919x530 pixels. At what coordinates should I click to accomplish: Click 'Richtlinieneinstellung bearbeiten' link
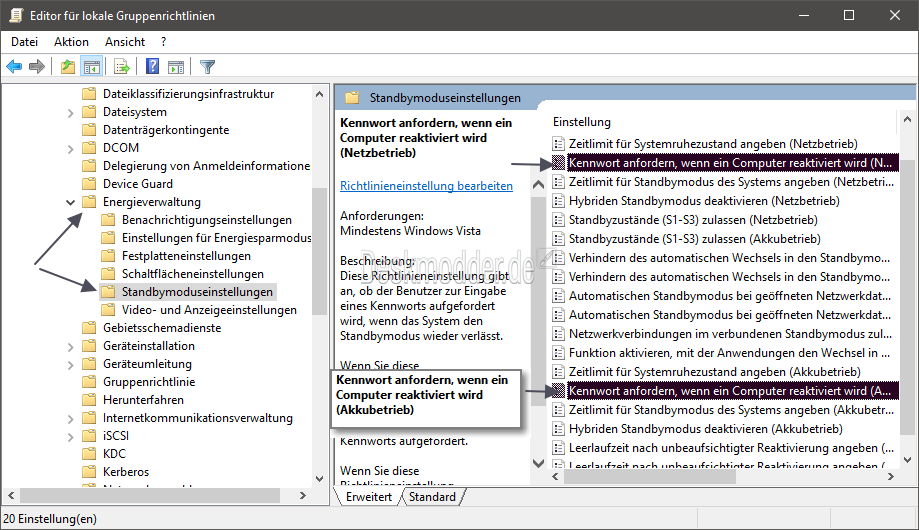coord(426,186)
